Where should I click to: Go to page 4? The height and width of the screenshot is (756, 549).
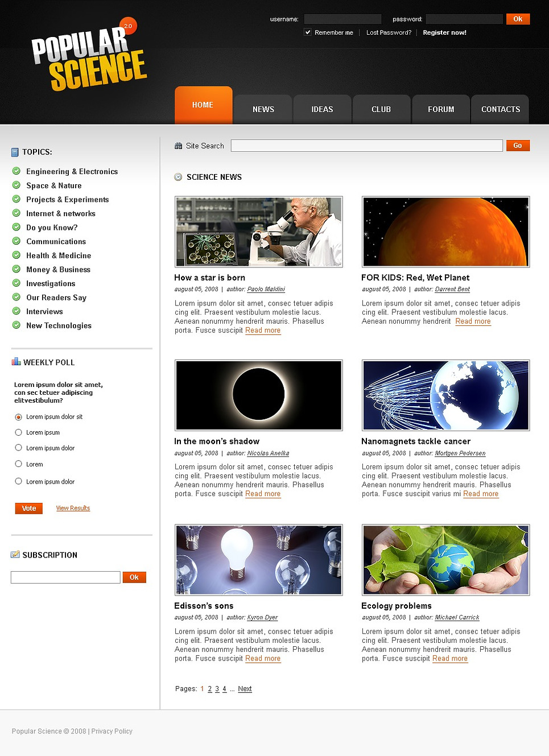click(224, 689)
